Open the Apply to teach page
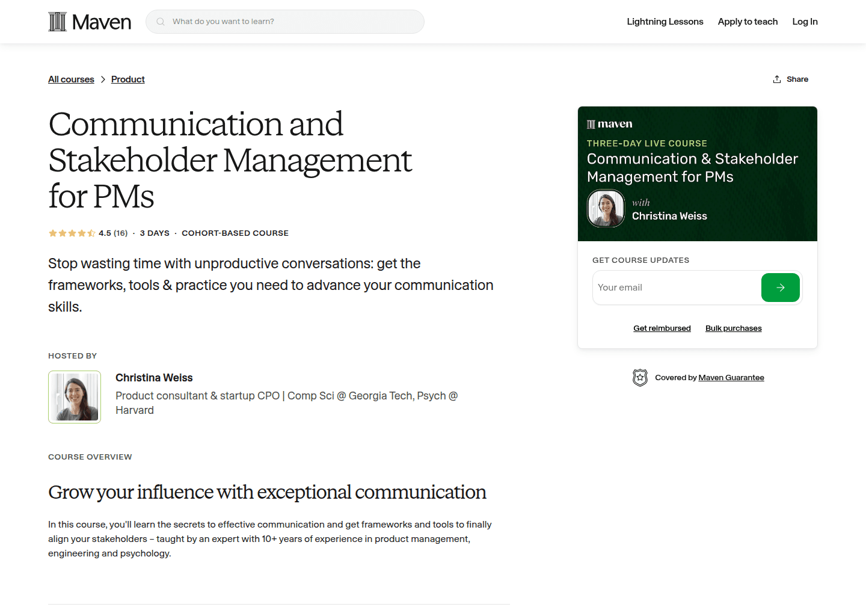The width and height of the screenshot is (866, 616). click(748, 21)
